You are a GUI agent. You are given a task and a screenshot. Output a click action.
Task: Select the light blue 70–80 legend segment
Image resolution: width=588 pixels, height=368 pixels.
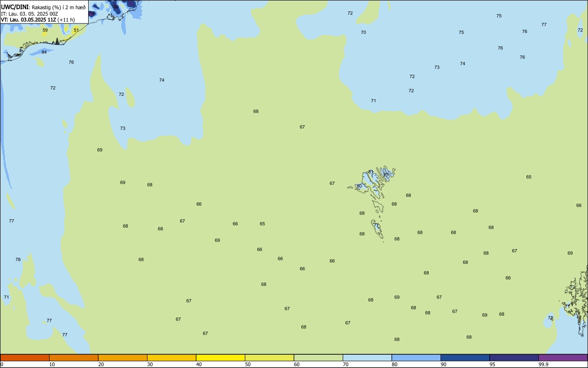click(367, 357)
